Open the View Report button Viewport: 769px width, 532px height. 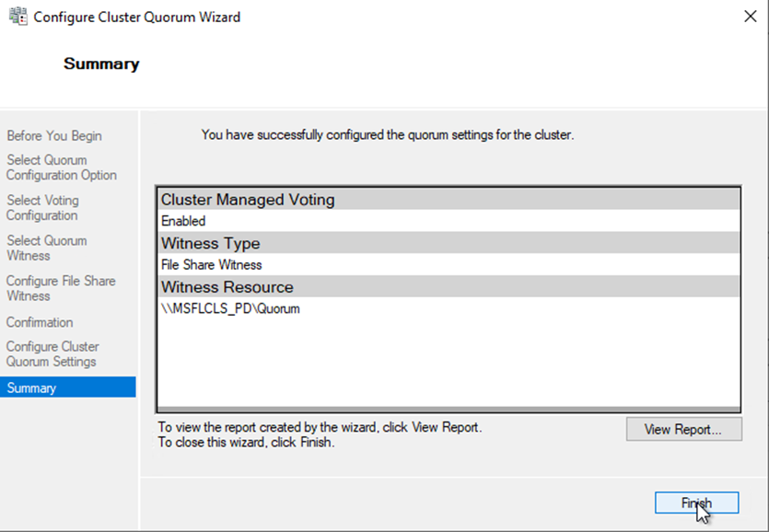[683, 429]
